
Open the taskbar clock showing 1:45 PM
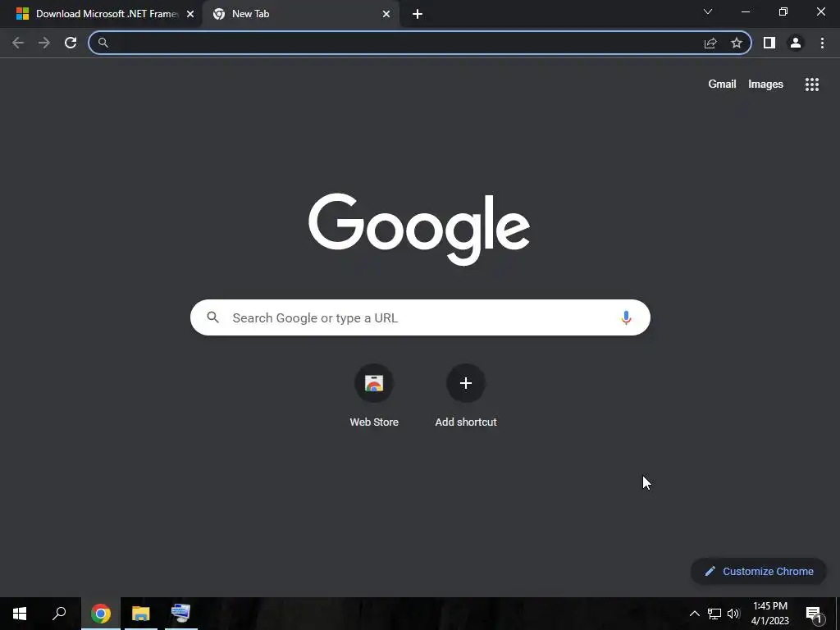coord(770,614)
